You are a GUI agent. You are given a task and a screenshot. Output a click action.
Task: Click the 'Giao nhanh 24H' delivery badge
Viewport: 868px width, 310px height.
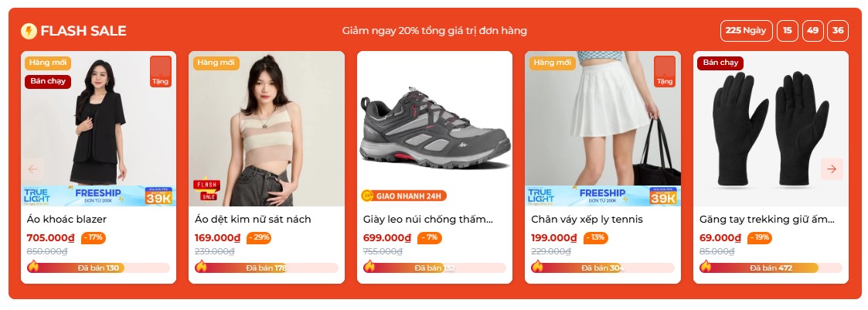(403, 196)
